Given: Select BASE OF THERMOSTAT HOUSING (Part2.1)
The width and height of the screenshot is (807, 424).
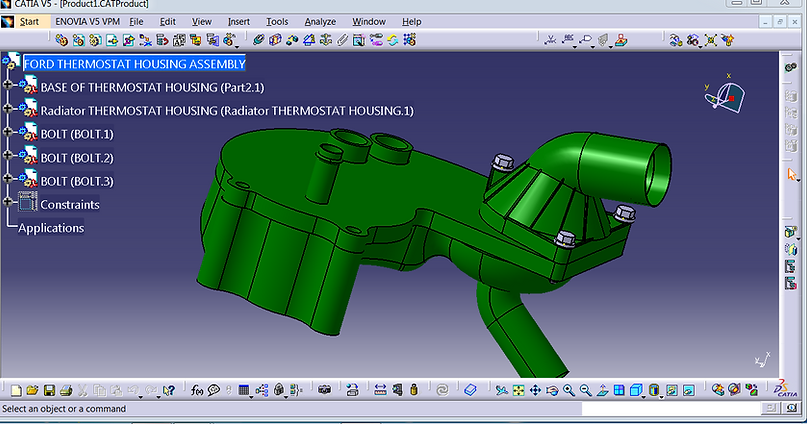Looking at the screenshot, I should [152, 87].
